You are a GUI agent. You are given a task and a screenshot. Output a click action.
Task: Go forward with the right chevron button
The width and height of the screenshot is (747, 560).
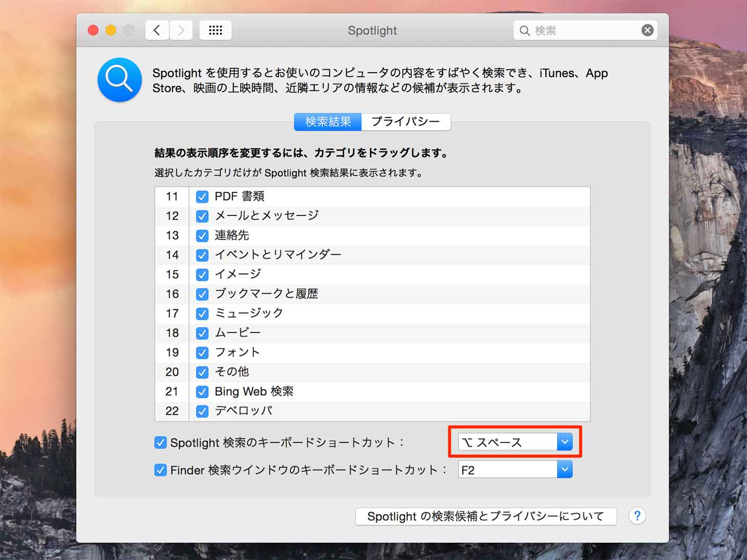pyautogui.click(x=181, y=30)
